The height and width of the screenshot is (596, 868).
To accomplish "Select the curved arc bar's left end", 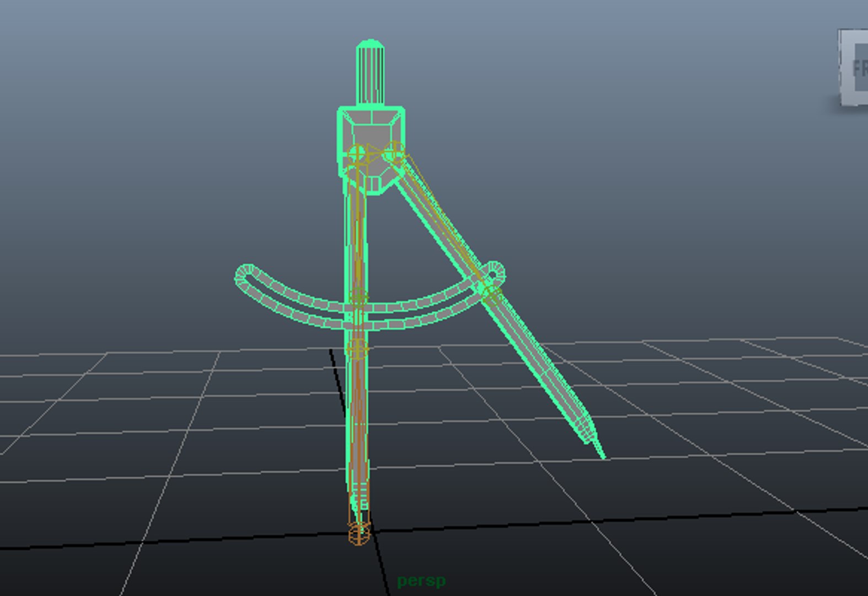I will point(245,275).
